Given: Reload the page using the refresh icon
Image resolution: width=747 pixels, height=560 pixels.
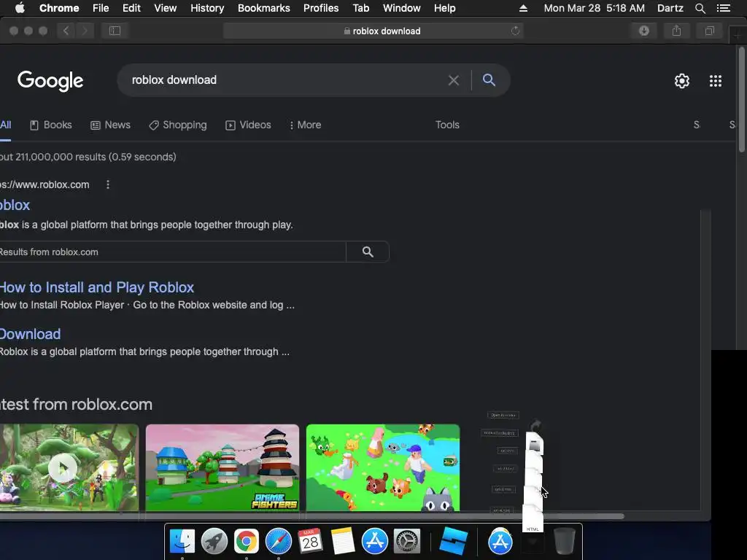Looking at the screenshot, I should (515, 31).
